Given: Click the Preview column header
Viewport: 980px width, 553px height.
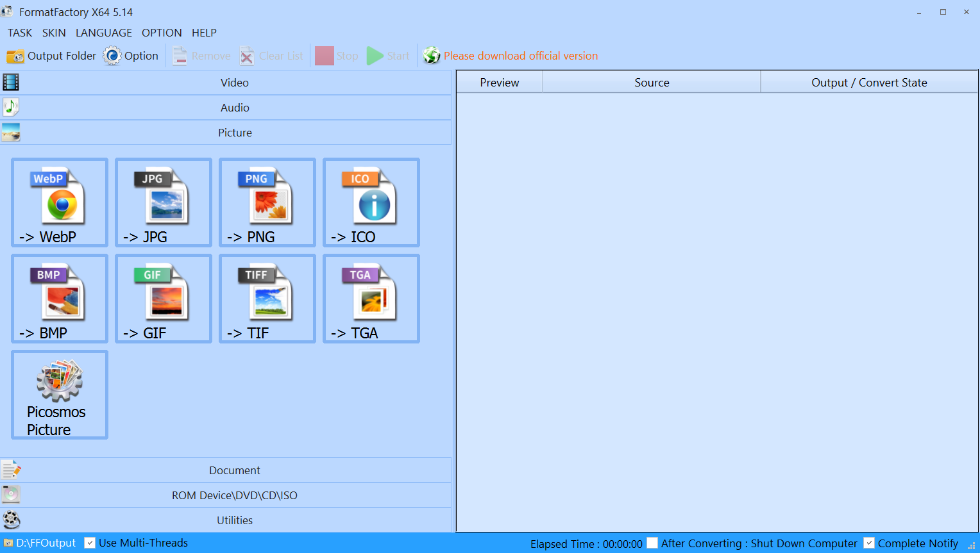Looking at the screenshot, I should (500, 83).
